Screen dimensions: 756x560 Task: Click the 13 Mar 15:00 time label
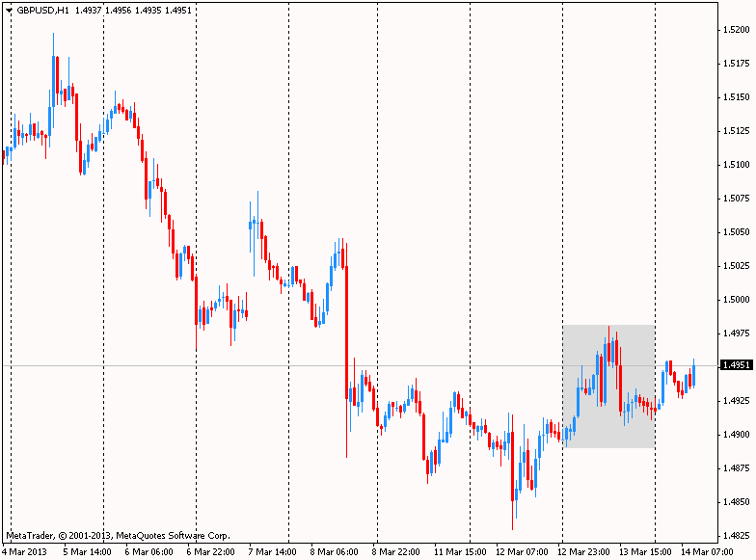pos(645,551)
